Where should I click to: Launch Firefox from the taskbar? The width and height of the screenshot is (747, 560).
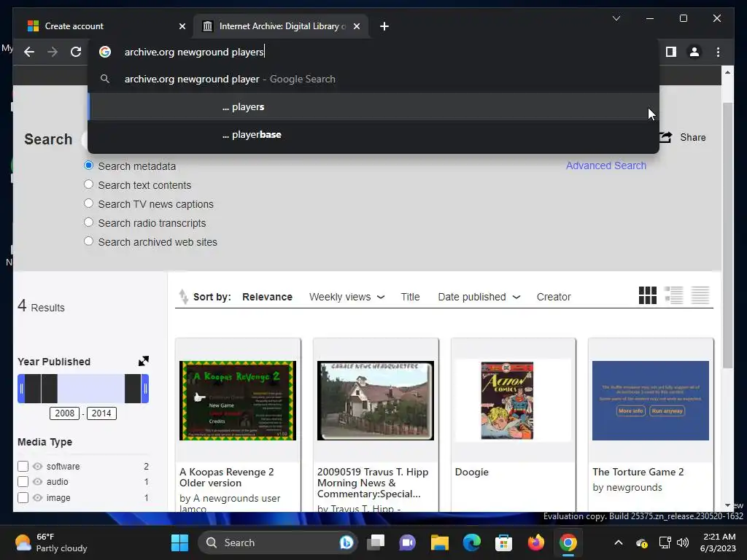coord(536,542)
